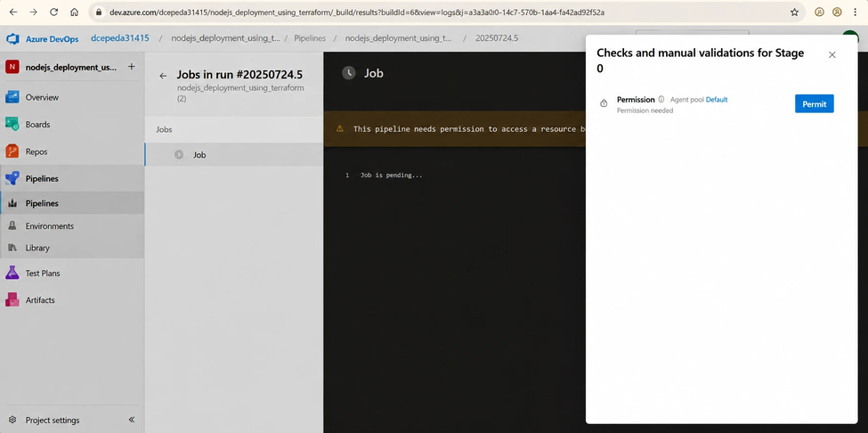
Task: Click the first profile icon in browser toolbar
Action: 820,12
